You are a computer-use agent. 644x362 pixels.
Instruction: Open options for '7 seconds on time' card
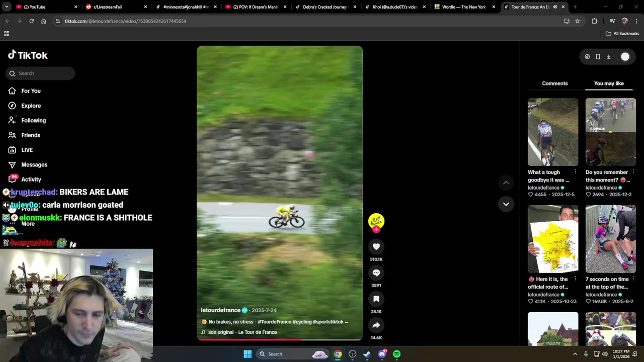point(633,279)
